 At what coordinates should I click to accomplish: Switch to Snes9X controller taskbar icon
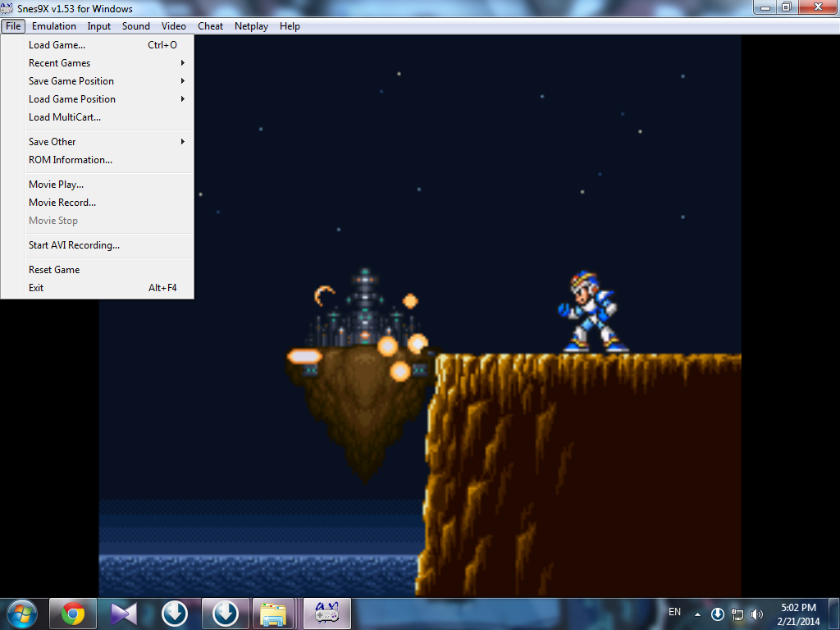tap(326, 614)
